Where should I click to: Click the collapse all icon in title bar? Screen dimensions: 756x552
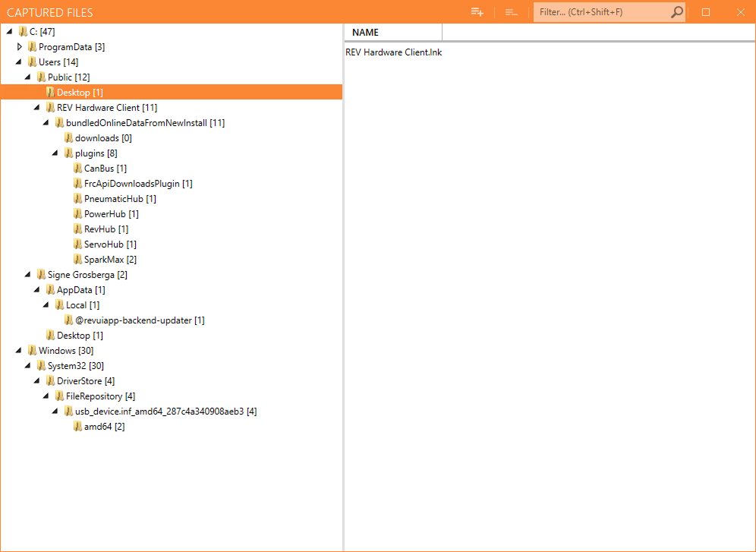point(511,12)
